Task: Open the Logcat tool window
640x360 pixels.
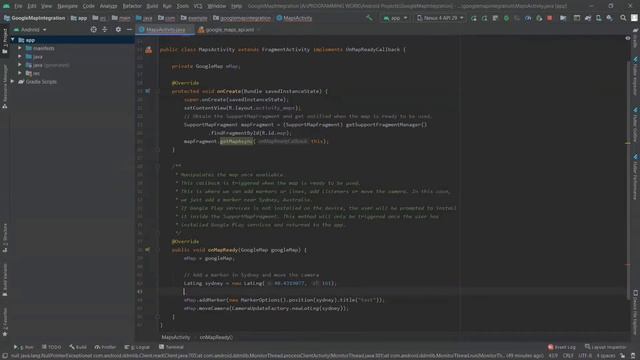Action: (137, 347)
